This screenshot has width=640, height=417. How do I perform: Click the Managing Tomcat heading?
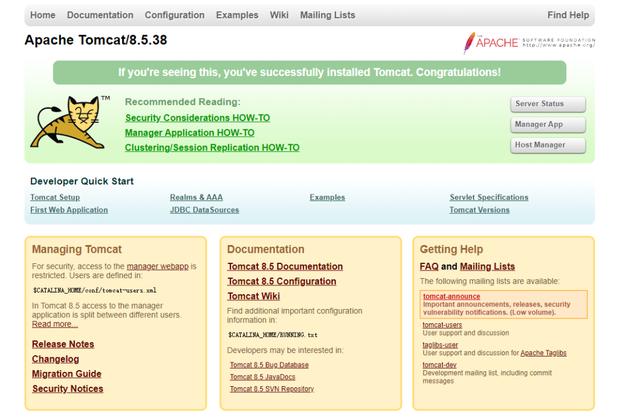coord(77,249)
